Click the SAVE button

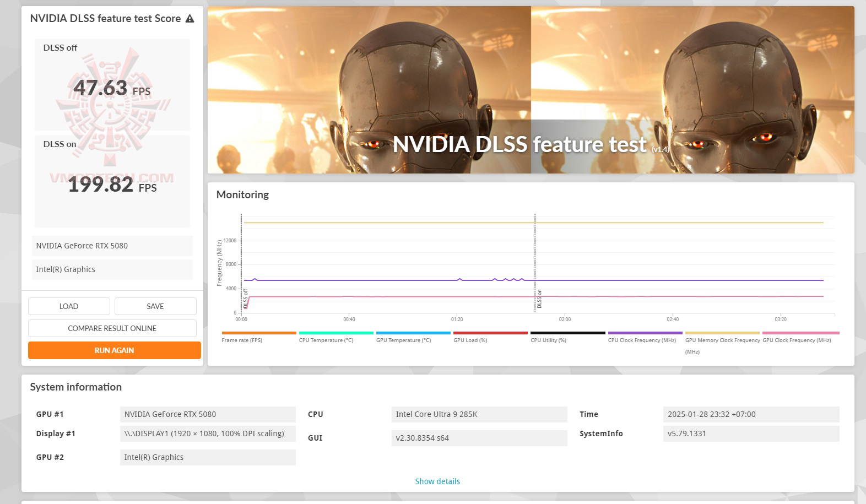click(x=155, y=306)
